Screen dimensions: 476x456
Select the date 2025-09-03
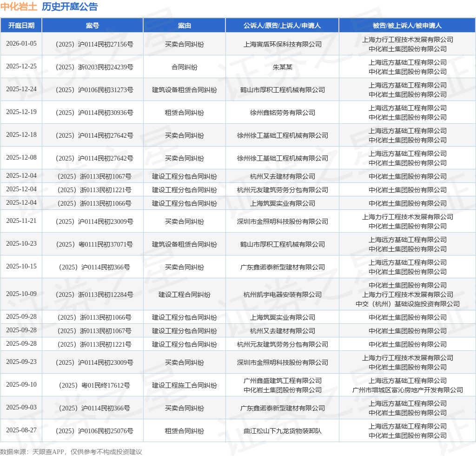pyautogui.click(x=21, y=408)
